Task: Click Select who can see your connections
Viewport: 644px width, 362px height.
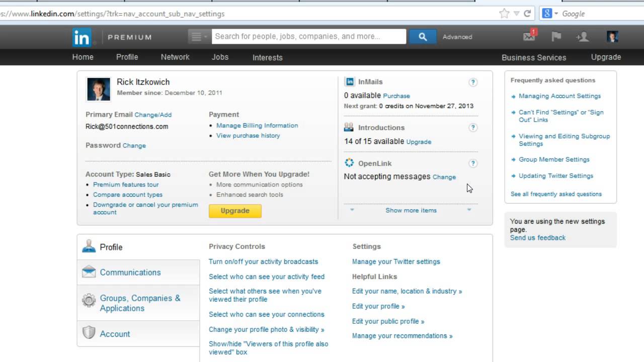Action: pos(267,314)
